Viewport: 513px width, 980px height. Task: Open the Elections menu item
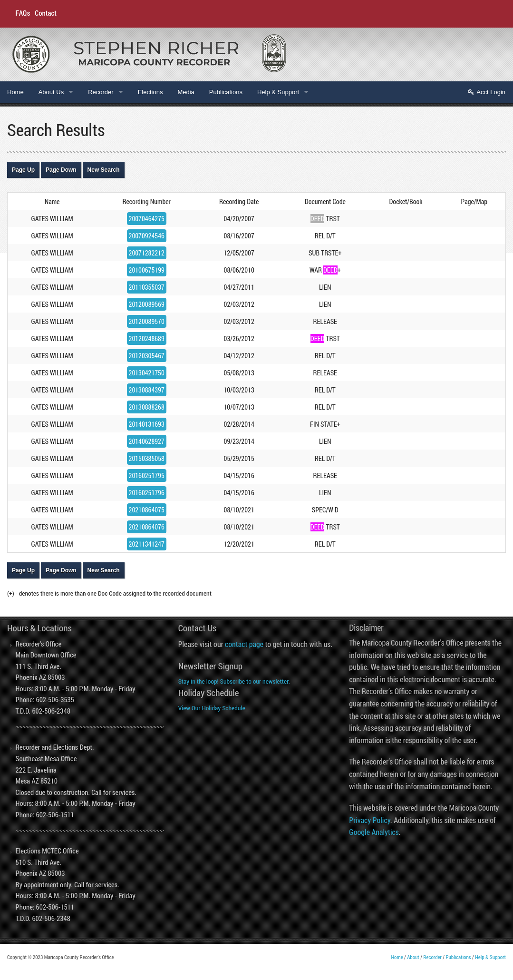(150, 92)
